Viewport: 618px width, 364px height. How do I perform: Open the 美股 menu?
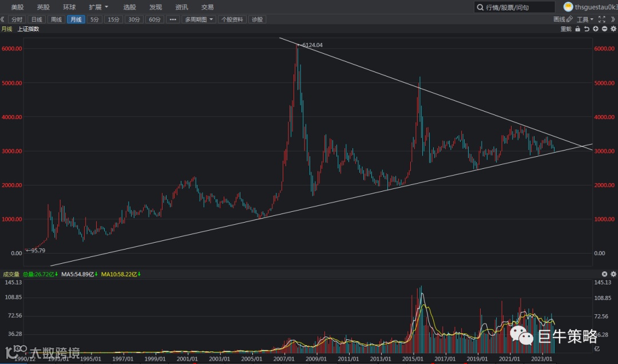(x=17, y=7)
